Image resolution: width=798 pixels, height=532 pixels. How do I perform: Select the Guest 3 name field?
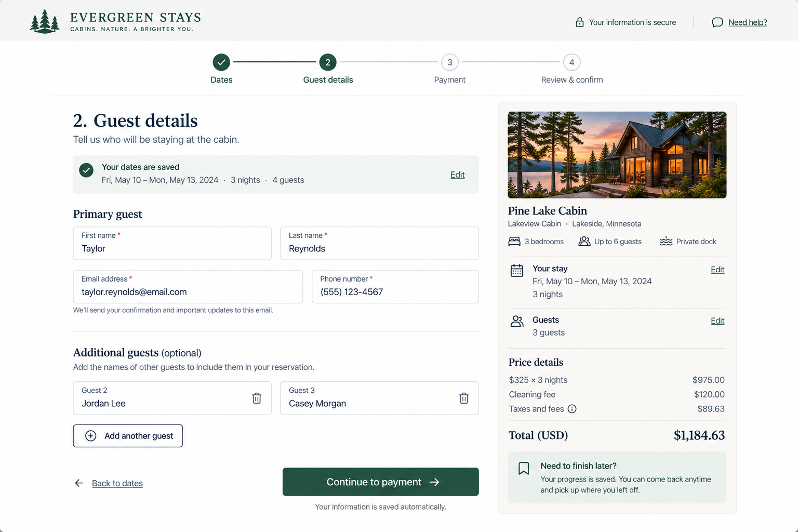coord(380,398)
